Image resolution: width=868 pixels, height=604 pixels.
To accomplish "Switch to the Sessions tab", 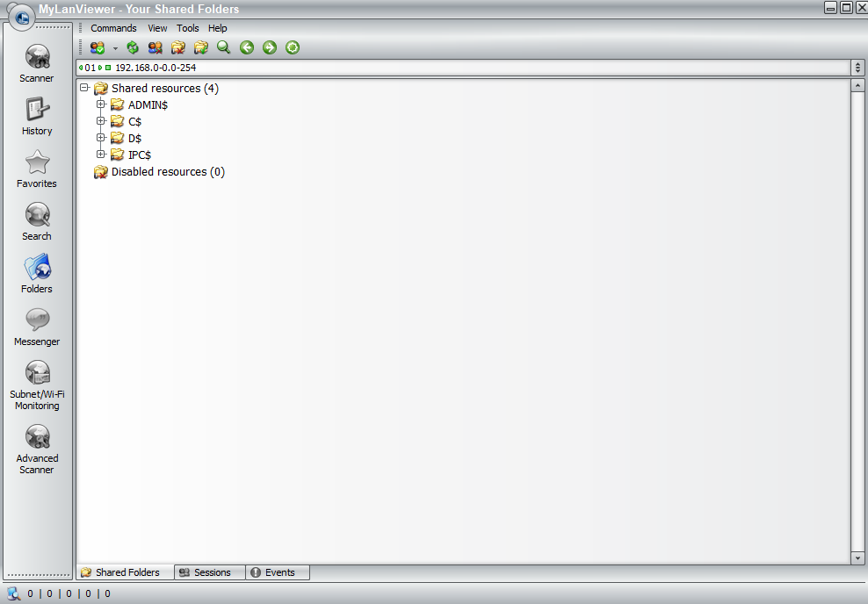I will coord(210,572).
